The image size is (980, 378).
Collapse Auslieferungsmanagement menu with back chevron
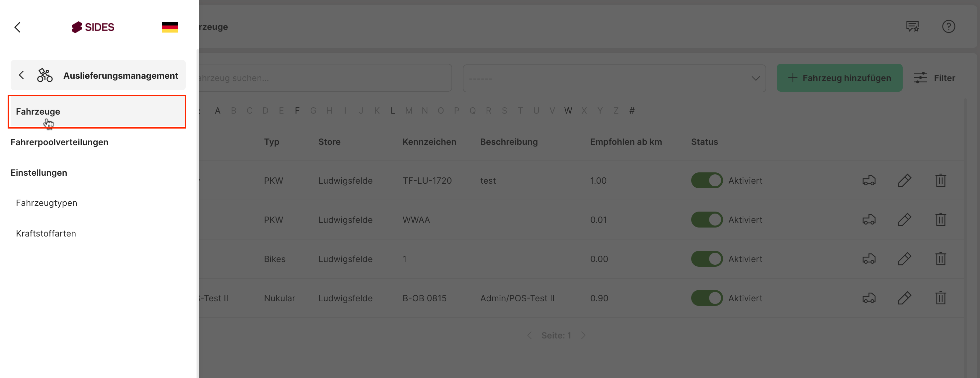pos(22,75)
